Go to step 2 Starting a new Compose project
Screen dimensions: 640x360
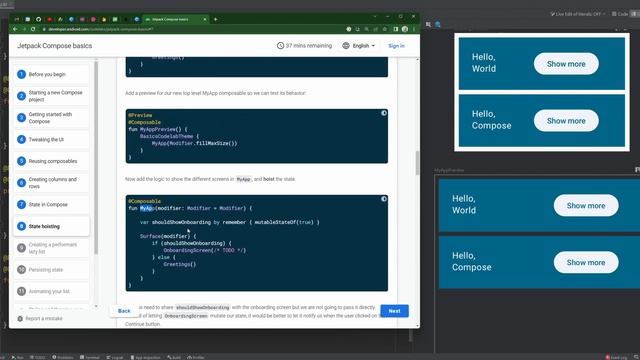click(x=51, y=96)
